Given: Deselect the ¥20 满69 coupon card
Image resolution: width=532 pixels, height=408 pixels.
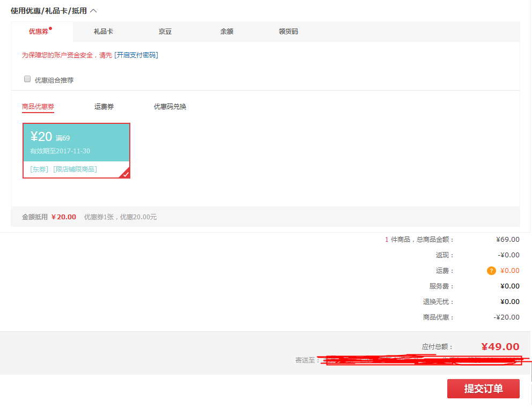Looking at the screenshot, I should (x=76, y=143).
